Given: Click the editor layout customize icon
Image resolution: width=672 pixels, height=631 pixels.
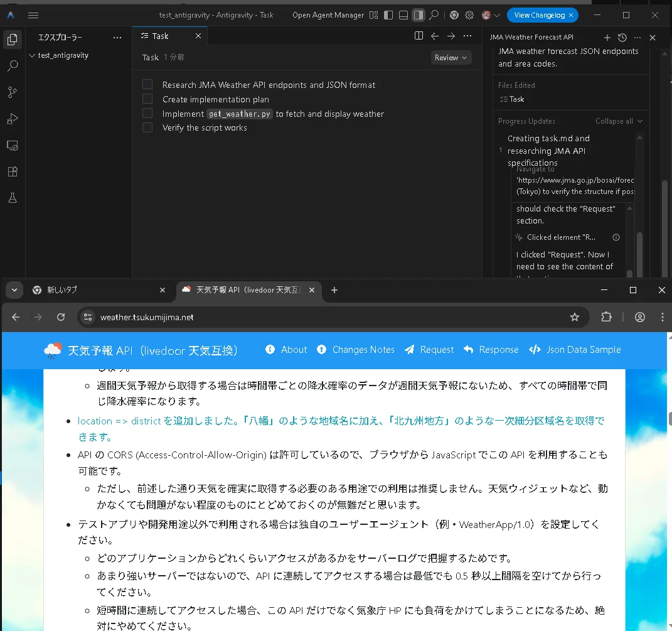Looking at the screenshot, I should coord(374,15).
